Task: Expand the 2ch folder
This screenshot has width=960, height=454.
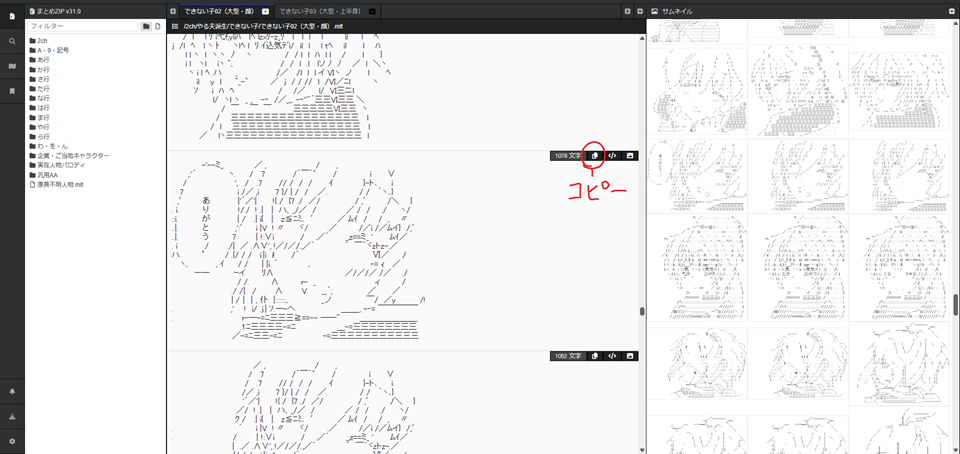Action: coord(42,41)
